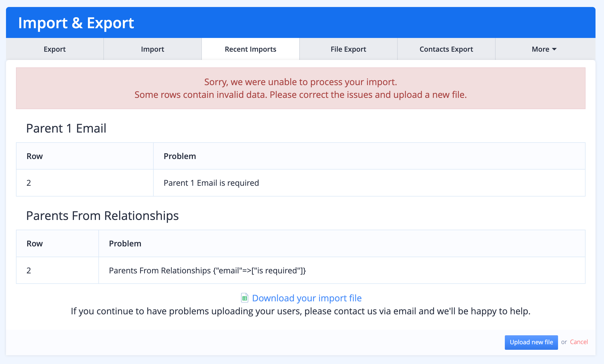
Task: Click Row header in Parents From Relationships table
Action: pyautogui.click(x=34, y=244)
